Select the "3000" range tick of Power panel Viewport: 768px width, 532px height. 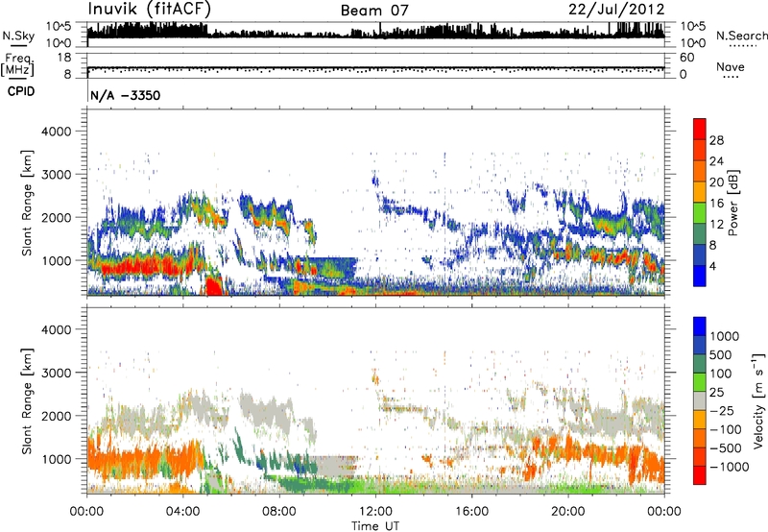click(56, 175)
